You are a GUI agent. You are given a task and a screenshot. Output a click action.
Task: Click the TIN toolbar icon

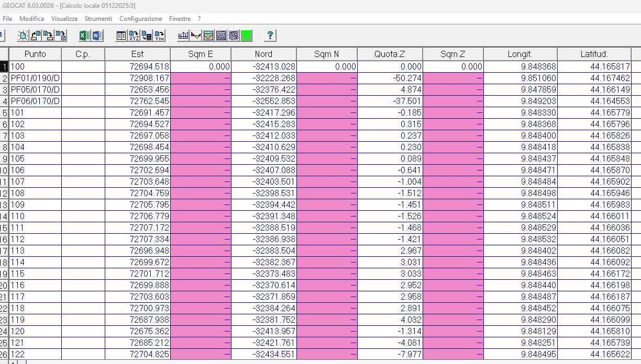[x=159, y=36]
